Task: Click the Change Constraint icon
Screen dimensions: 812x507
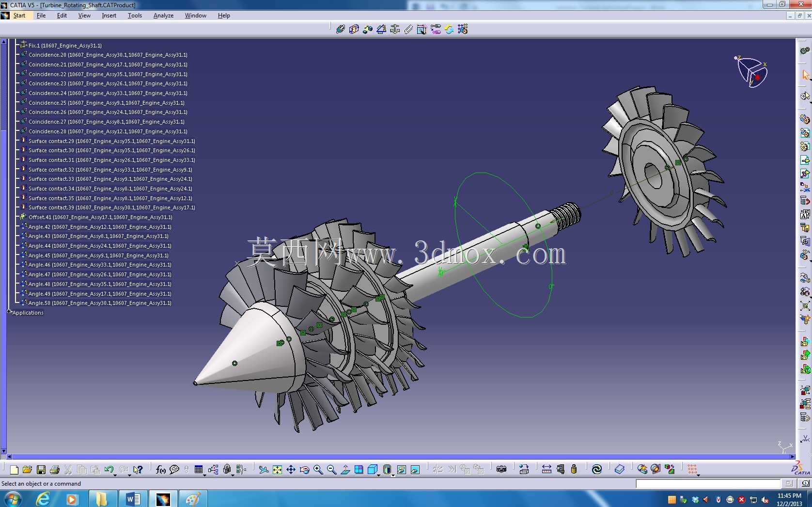Action: tap(436, 29)
